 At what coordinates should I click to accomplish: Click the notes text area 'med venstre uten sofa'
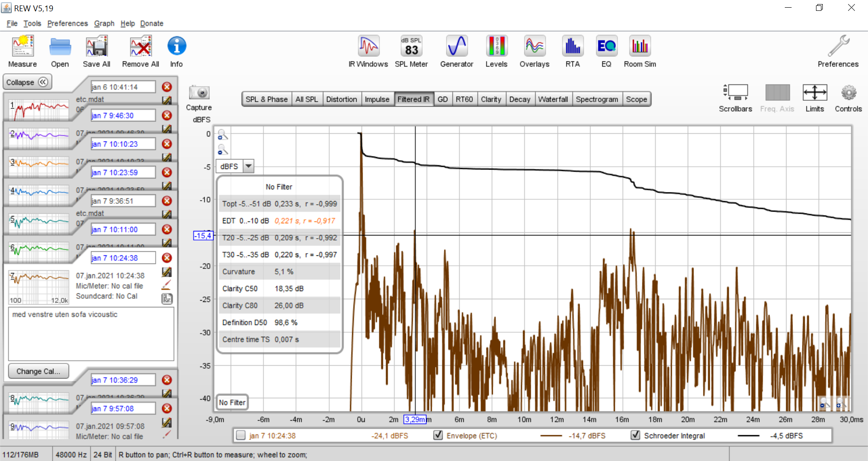coord(91,334)
